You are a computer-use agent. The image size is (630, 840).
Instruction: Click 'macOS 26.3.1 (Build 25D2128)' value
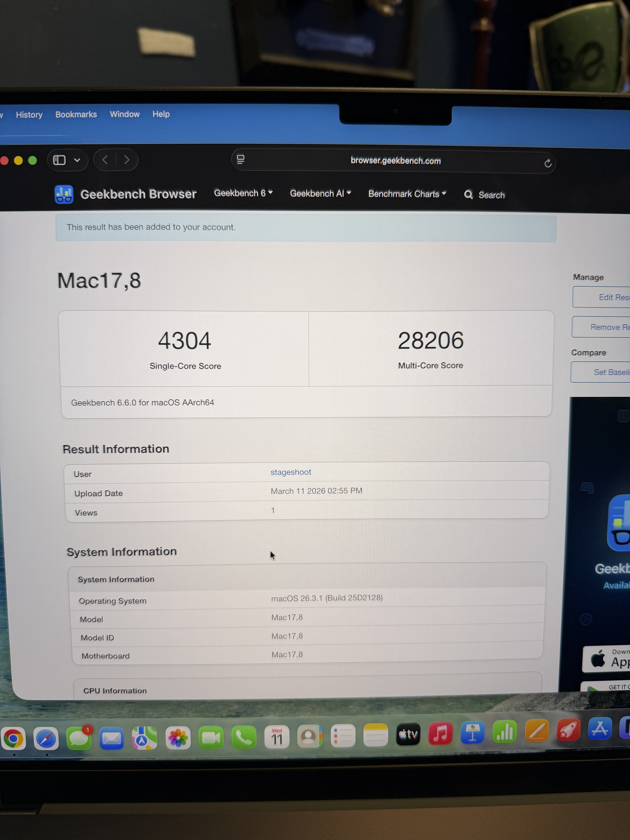click(x=327, y=598)
